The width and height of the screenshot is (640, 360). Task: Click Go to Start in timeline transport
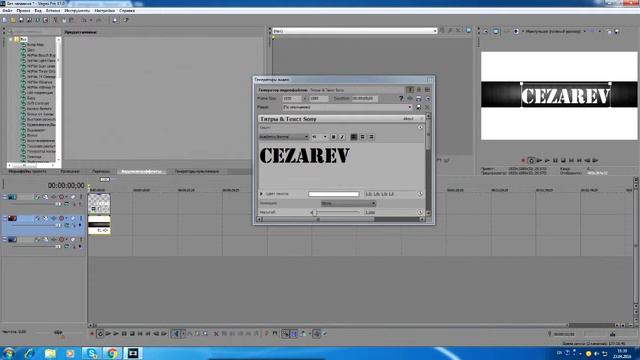pos(140,334)
